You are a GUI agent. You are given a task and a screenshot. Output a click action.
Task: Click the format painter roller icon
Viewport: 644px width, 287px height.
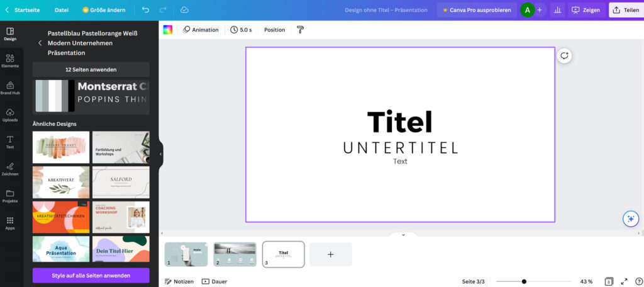300,30
